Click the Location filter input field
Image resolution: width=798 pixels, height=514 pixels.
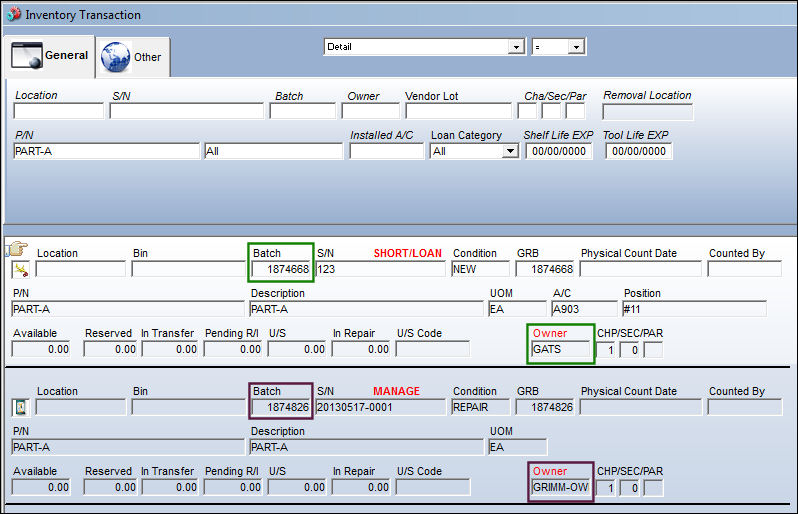pyautogui.click(x=59, y=111)
